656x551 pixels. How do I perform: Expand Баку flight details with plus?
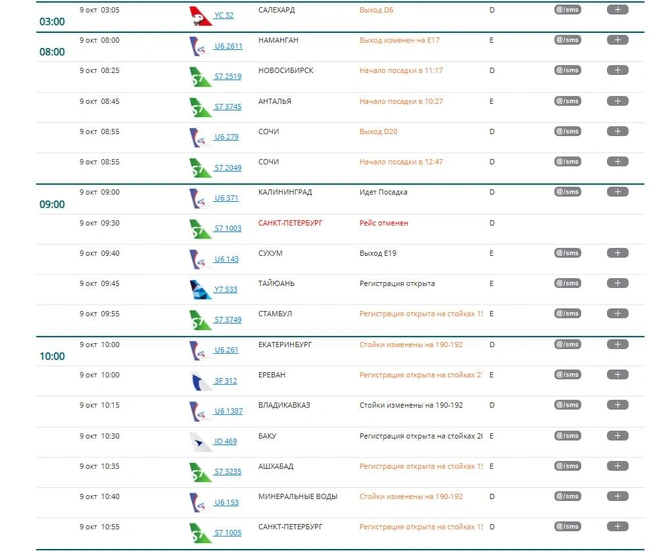coord(618,436)
